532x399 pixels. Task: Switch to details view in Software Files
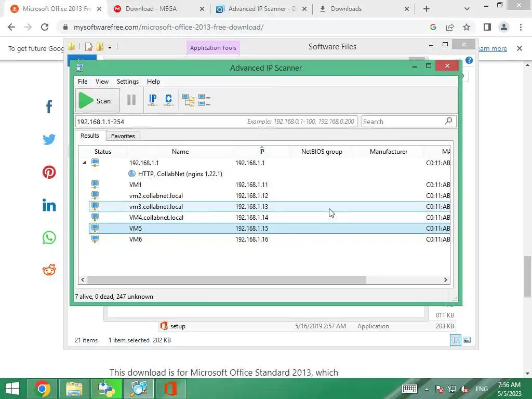click(455, 340)
